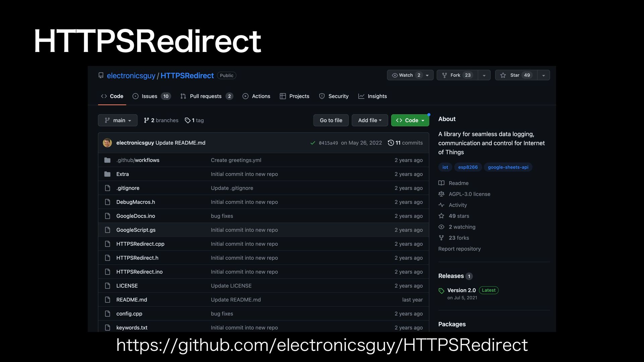The height and width of the screenshot is (362, 644).
Task: Click the Activity pulse icon in About
Action: (x=441, y=205)
